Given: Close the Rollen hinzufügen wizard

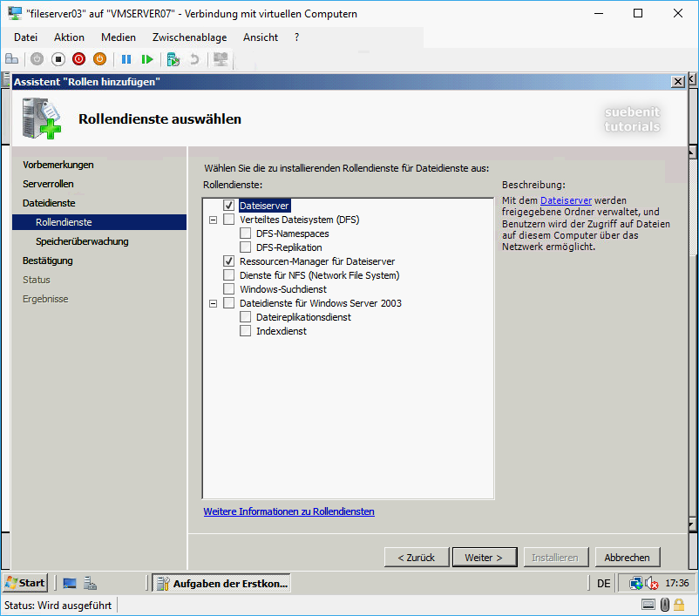Looking at the screenshot, I should click(678, 82).
